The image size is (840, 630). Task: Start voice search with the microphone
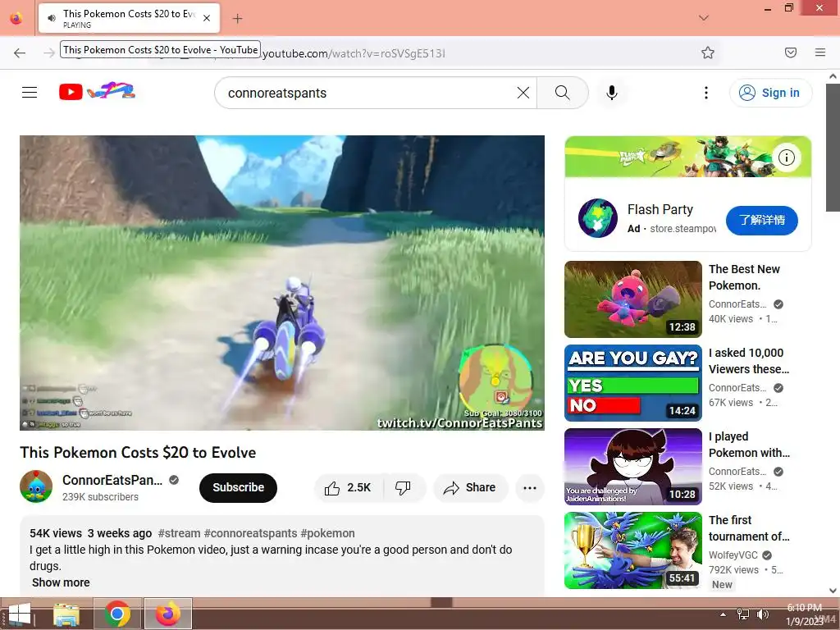tap(612, 93)
